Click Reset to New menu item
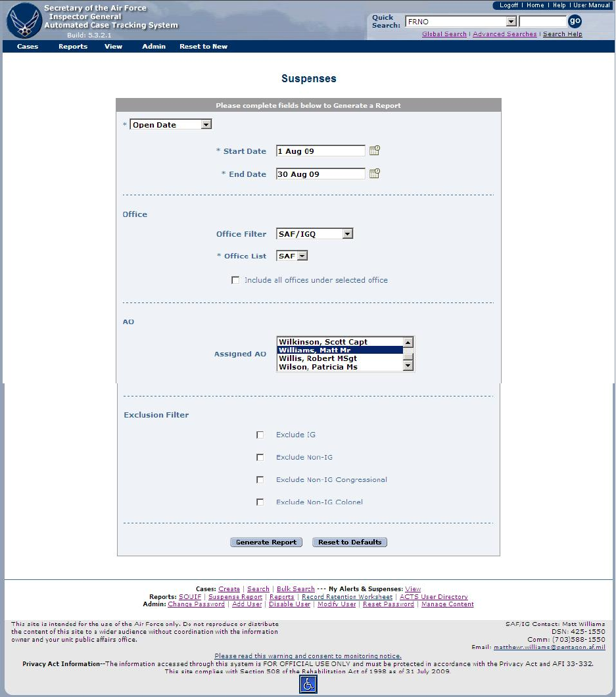Screen dimensions: 616x697 (204, 46)
